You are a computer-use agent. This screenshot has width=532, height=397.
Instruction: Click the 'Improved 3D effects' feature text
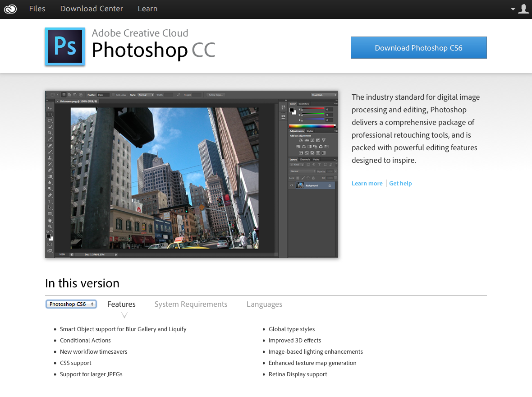click(295, 340)
